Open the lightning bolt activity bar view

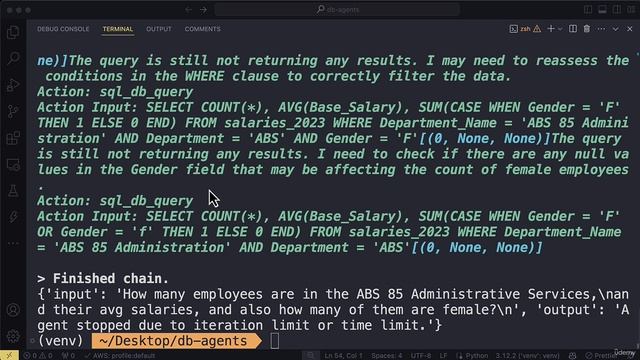[13, 217]
